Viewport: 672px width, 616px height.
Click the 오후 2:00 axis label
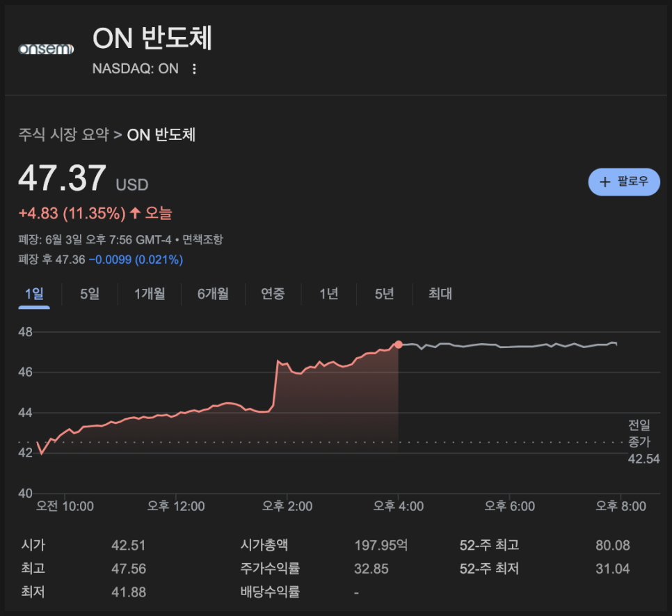287,506
